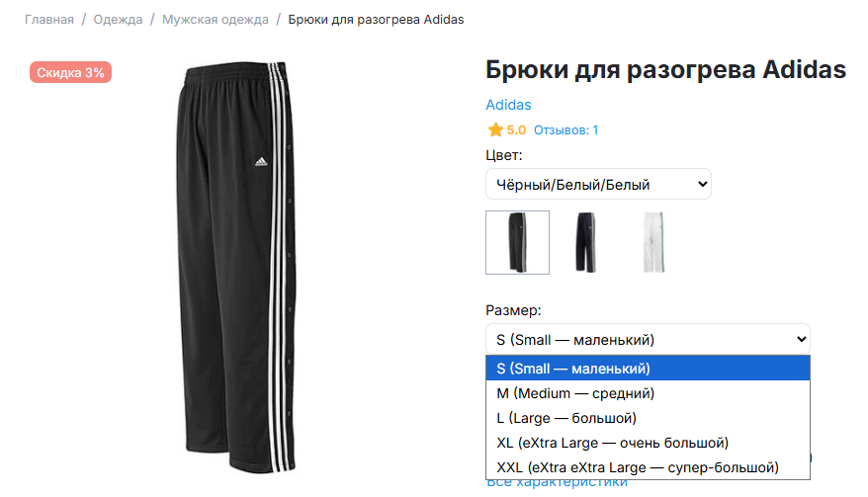Open Одежда breadcrumb category

118,20
